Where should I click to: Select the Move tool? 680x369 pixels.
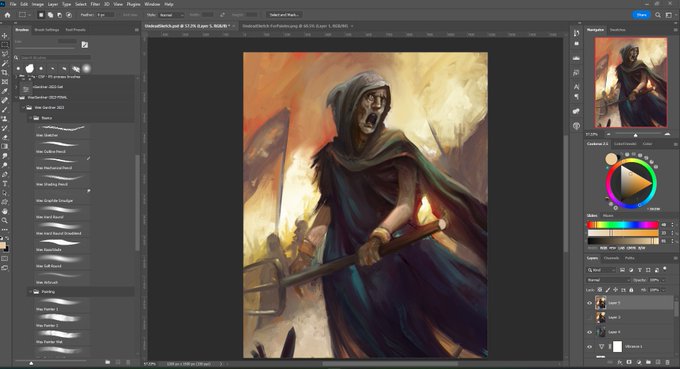tap(5, 36)
